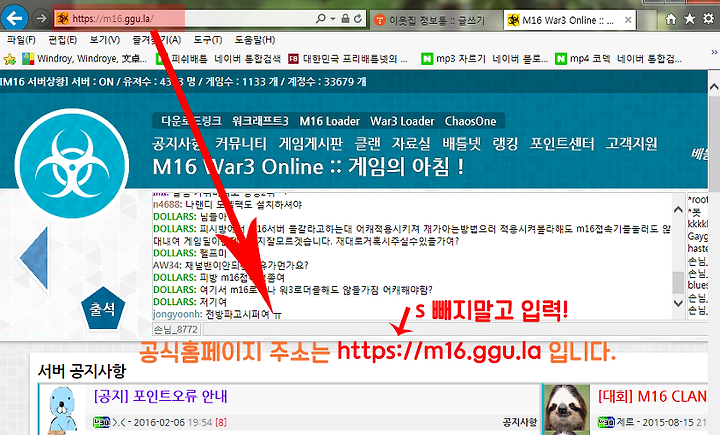Open the 대한민국 프리배틀넷 bookmark
Image resolution: width=720 pixels, height=435 pixels.
[348, 59]
